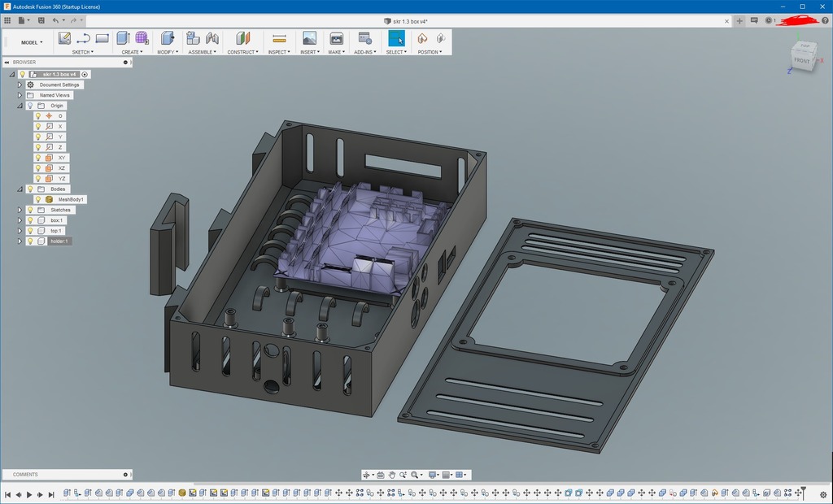The image size is (833, 504).
Task: Collapse the Bodies tree node
Action: pyautogui.click(x=20, y=189)
